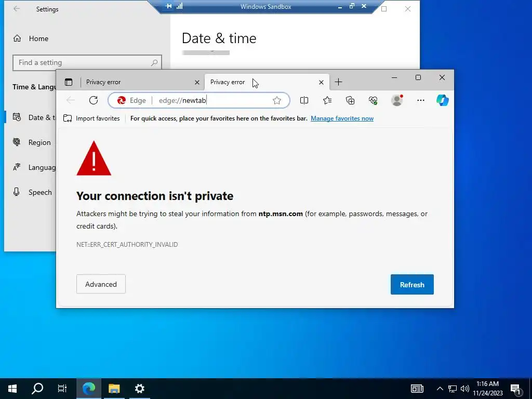This screenshot has width=532, height=399.
Task: Select Language in Settings sidebar
Action: [x=34, y=167]
